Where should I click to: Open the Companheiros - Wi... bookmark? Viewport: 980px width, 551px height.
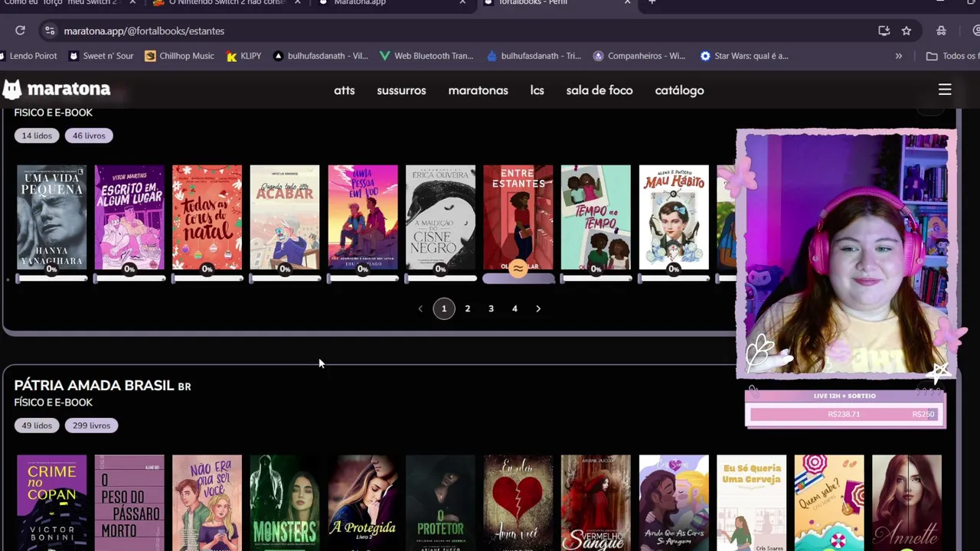(x=639, y=56)
